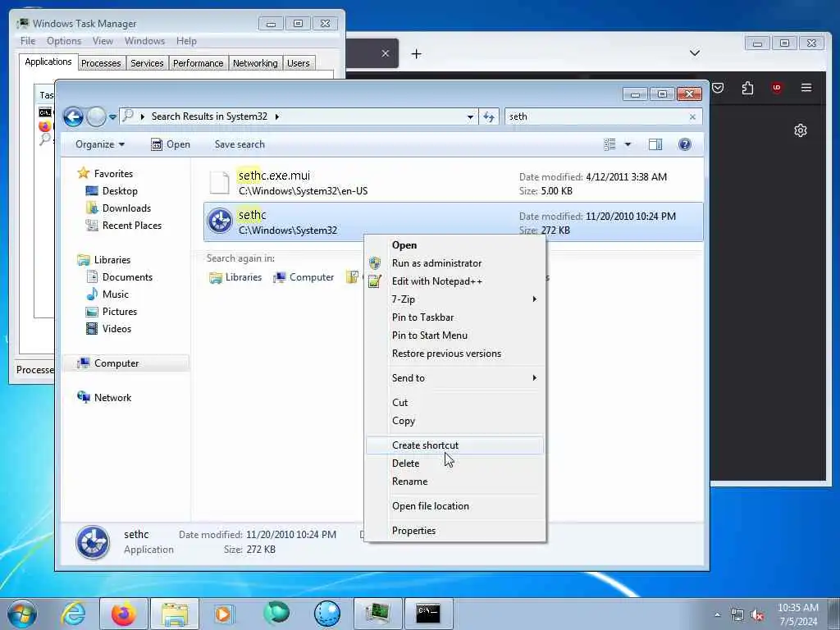This screenshot has height=630, width=840.
Task: Open the recent pages dropdown arrow
Action: point(112,116)
